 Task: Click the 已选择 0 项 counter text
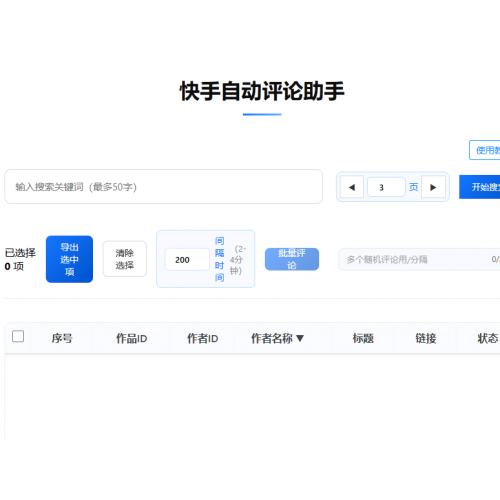[x=20, y=259]
